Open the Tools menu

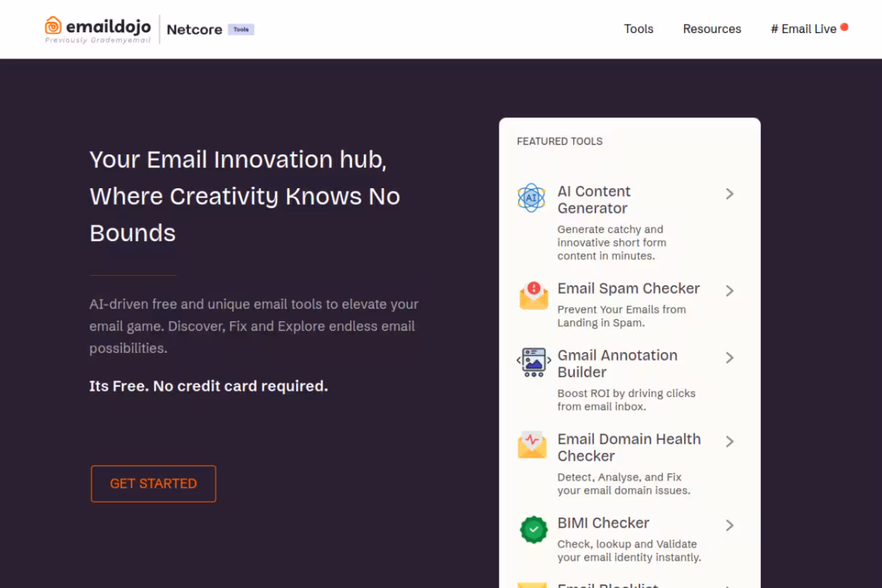point(639,29)
